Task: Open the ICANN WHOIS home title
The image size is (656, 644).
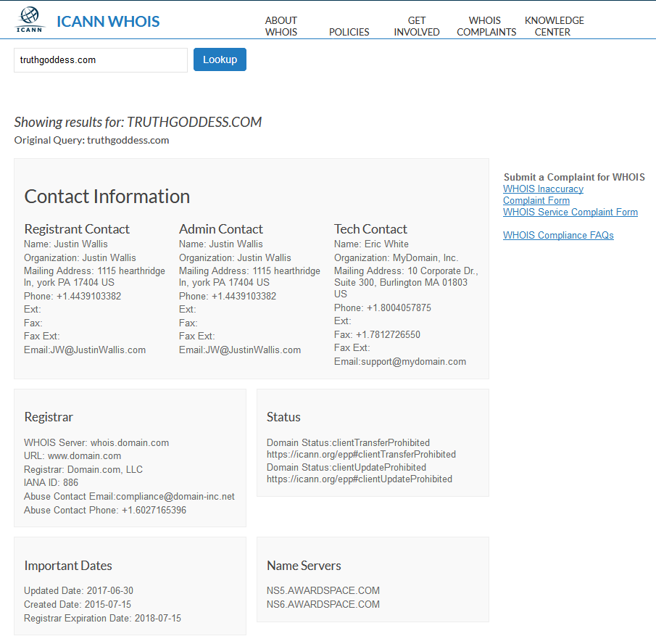Action: (108, 21)
